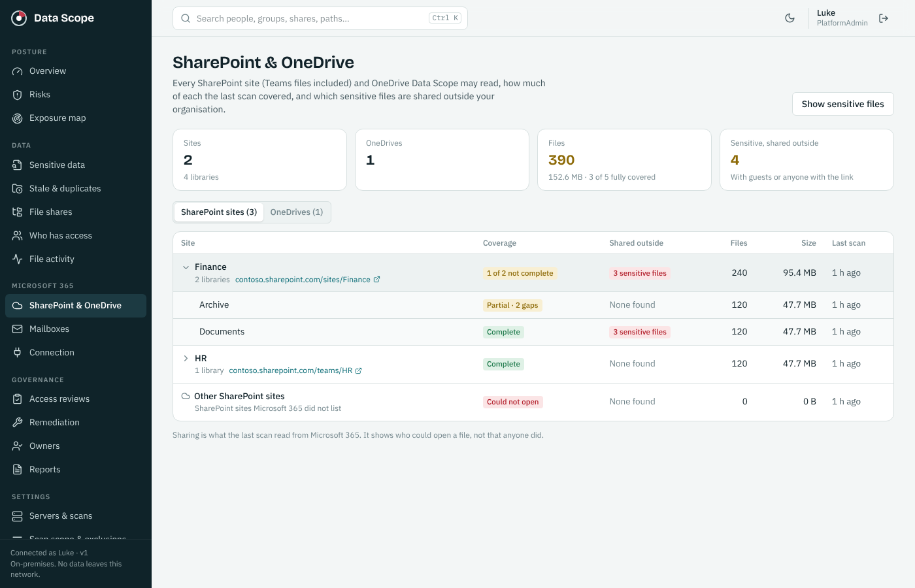Image resolution: width=915 pixels, height=588 pixels.
Task: Open the File shares tree icon
Action: pos(18,212)
